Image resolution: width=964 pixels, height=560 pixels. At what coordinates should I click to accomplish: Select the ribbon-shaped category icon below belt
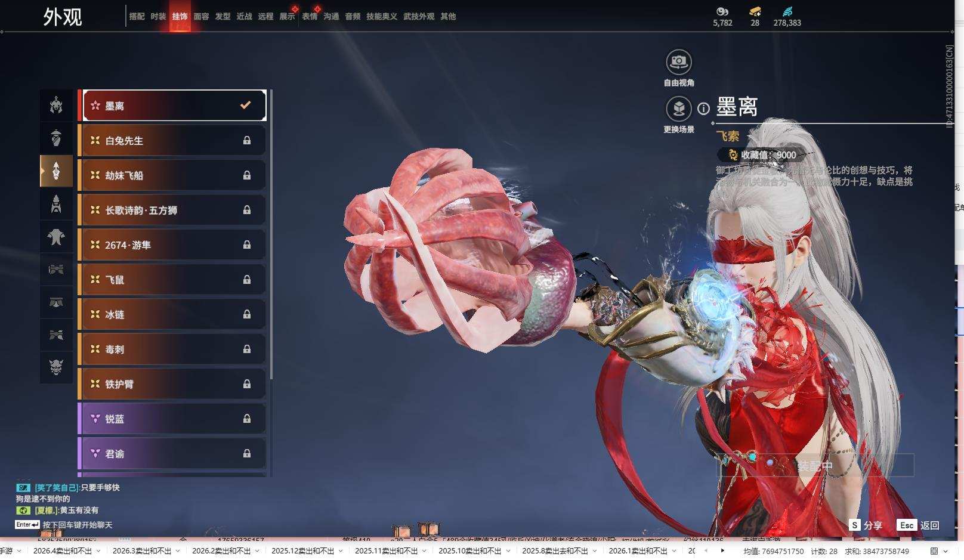[56, 335]
